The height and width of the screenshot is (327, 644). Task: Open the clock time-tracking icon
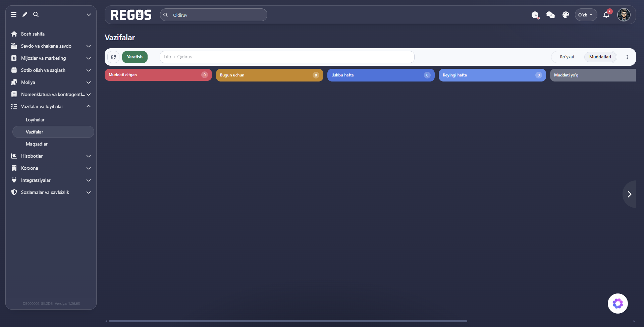tap(535, 15)
